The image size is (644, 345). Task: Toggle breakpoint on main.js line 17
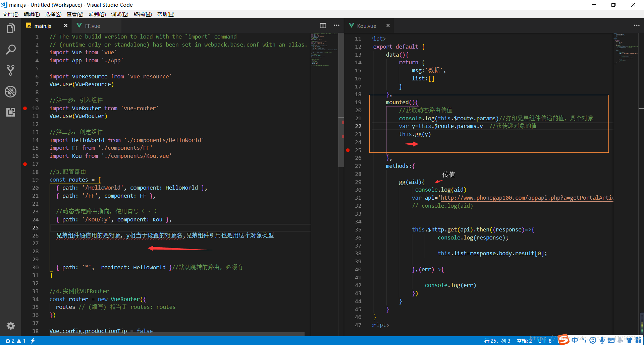25,164
